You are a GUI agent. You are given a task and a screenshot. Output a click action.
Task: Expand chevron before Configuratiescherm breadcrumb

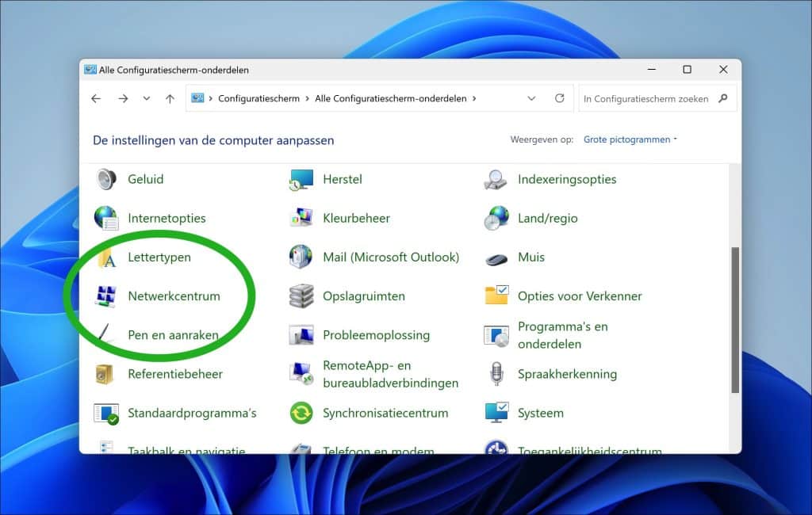click(211, 98)
